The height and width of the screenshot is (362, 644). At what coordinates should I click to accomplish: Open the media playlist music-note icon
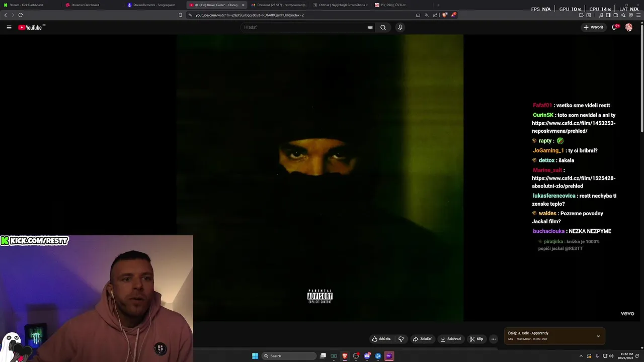click(x=601, y=15)
